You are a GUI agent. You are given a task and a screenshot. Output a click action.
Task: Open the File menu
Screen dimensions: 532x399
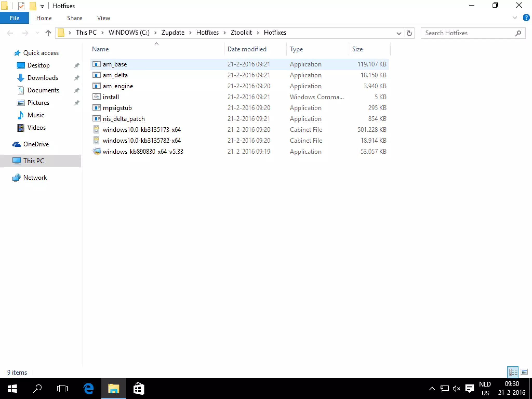coord(15,18)
